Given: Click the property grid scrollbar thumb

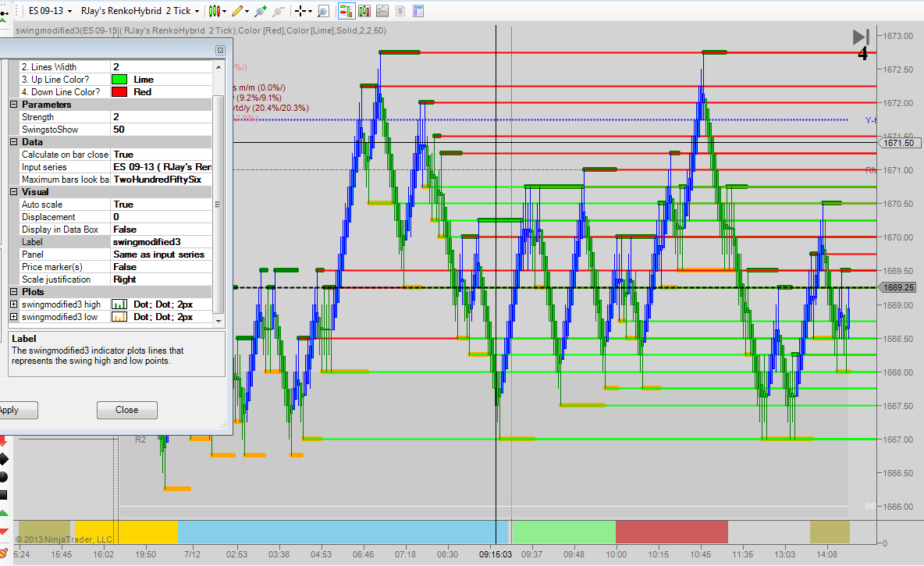Looking at the screenshot, I should [218, 205].
